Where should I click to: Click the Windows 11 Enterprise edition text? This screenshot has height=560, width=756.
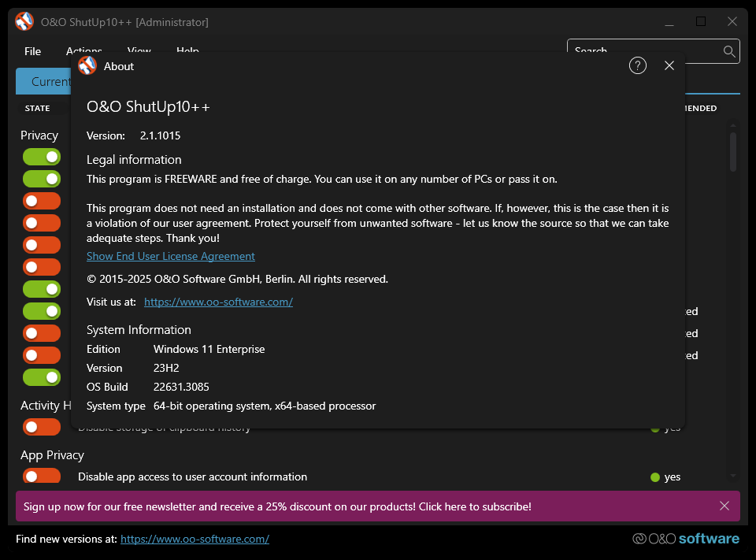coord(209,349)
